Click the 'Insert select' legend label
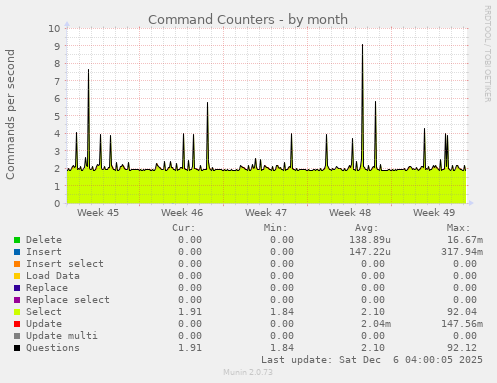The height and width of the screenshot is (383, 497). point(65,264)
